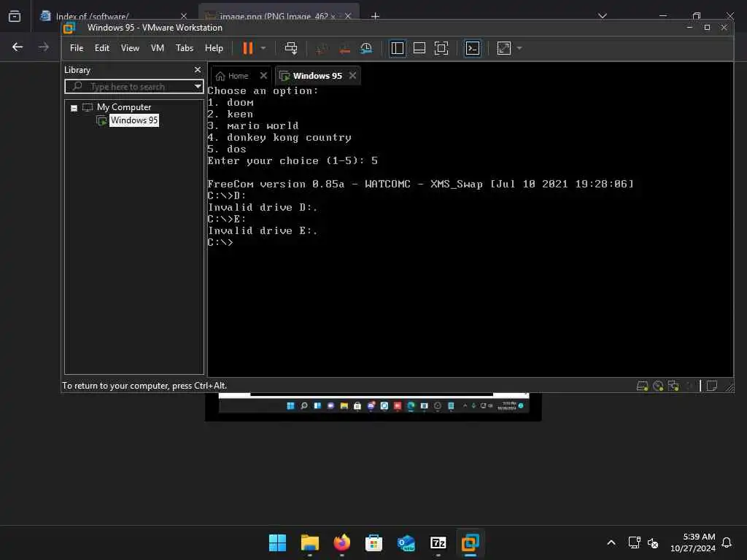Close the Home tab

point(263,76)
